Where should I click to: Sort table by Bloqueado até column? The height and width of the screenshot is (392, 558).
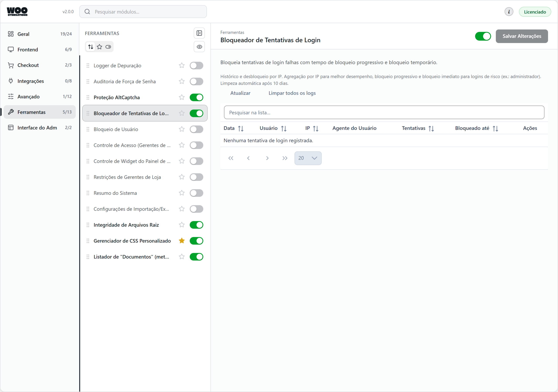[495, 128]
